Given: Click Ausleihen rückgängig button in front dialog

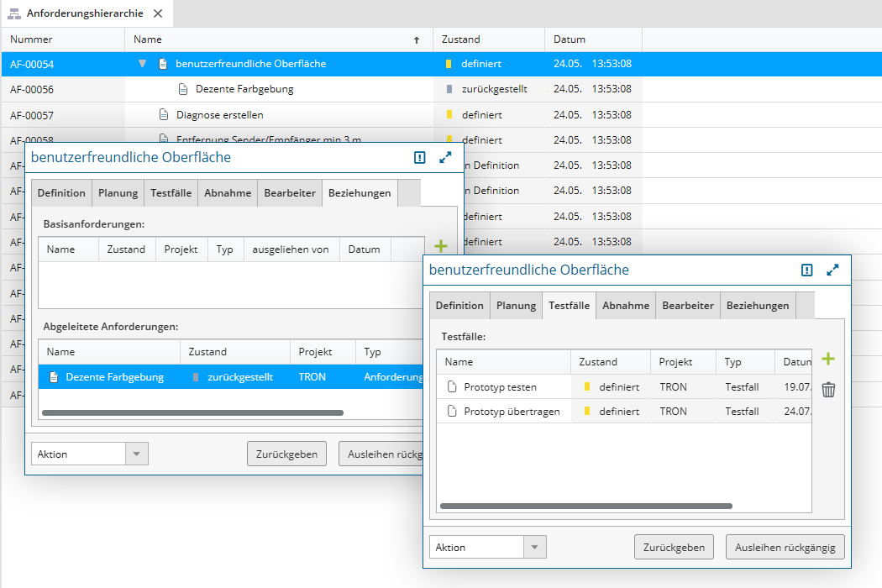Looking at the screenshot, I should pyautogui.click(x=785, y=547).
